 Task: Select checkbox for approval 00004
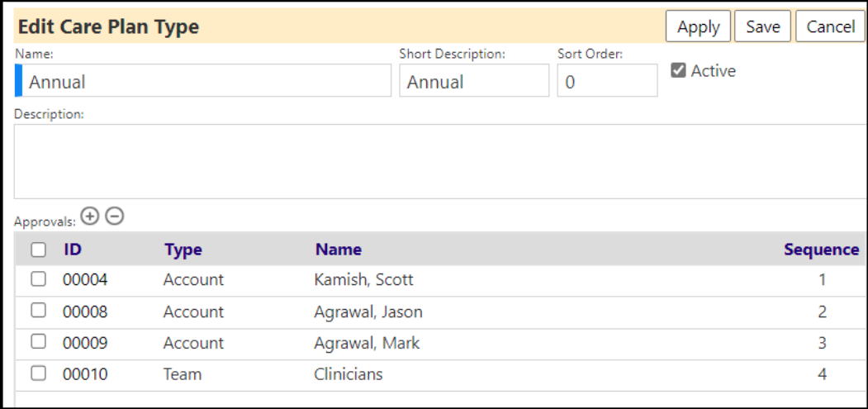pos(38,279)
